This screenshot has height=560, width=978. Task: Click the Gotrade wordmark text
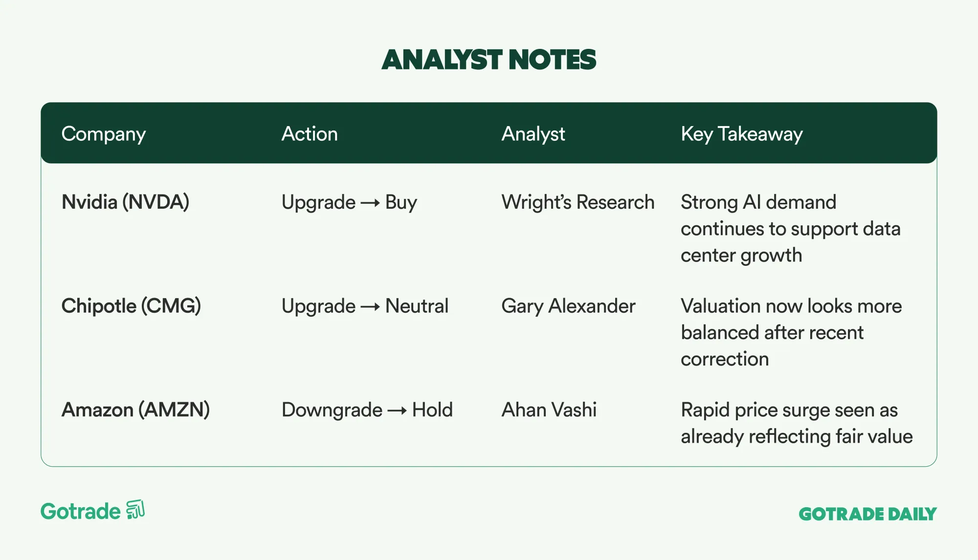81,512
